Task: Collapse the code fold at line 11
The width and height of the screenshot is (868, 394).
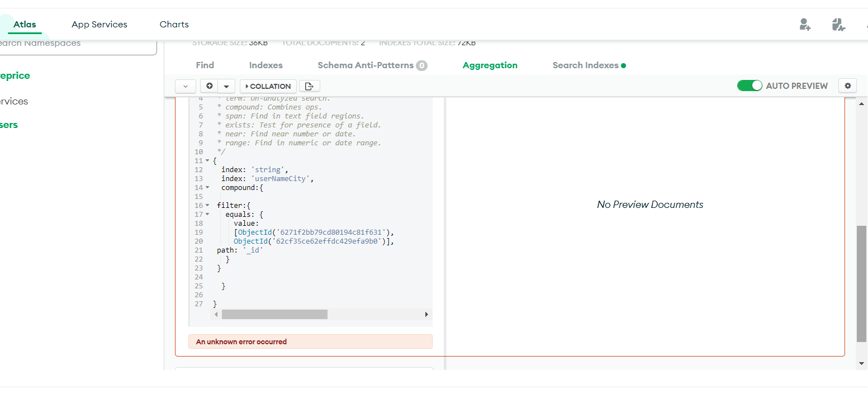Action: pyautogui.click(x=207, y=161)
